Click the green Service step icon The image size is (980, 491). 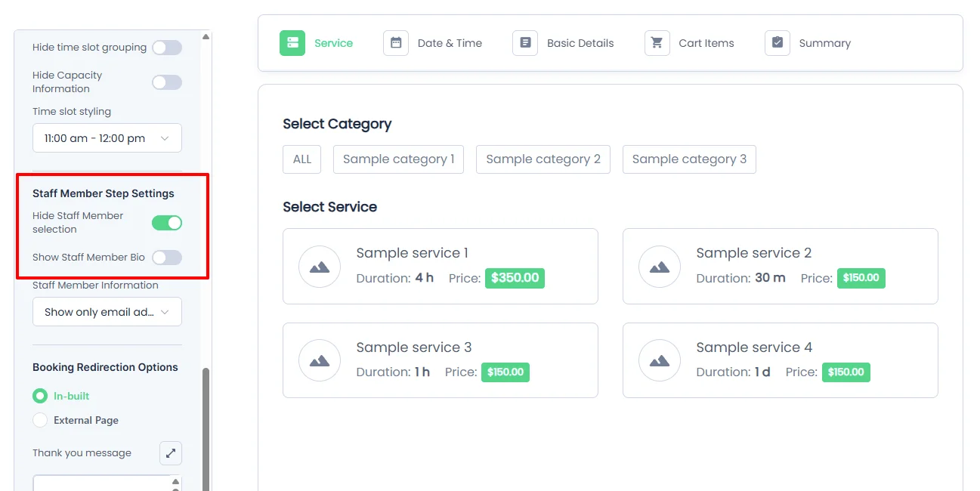[292, 43]
